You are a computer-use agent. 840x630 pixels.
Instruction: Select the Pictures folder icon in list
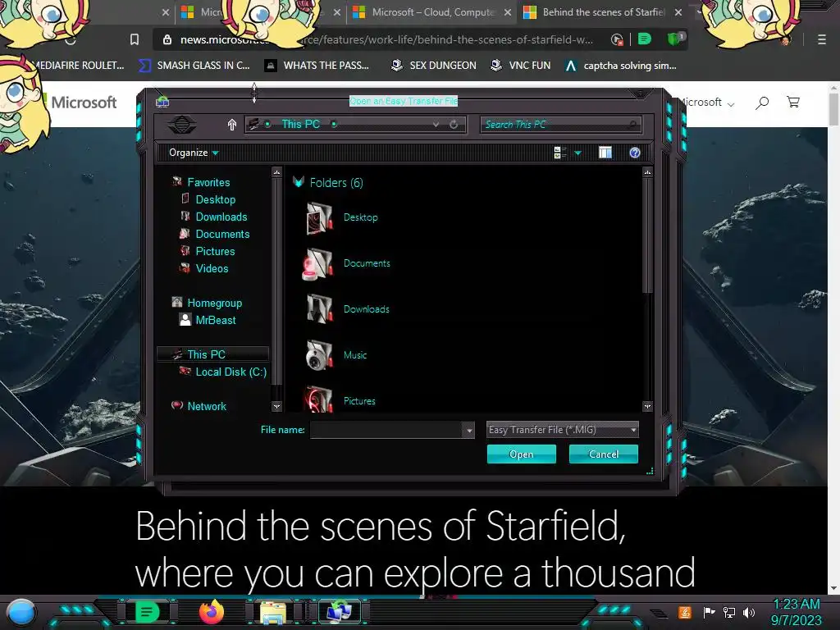[x=319, y=400]
